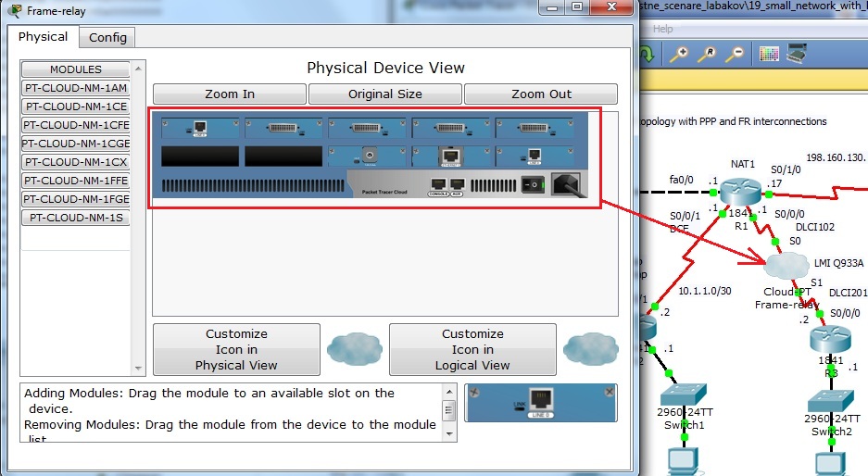Toggle the cloud device power switch

(533, 184)
